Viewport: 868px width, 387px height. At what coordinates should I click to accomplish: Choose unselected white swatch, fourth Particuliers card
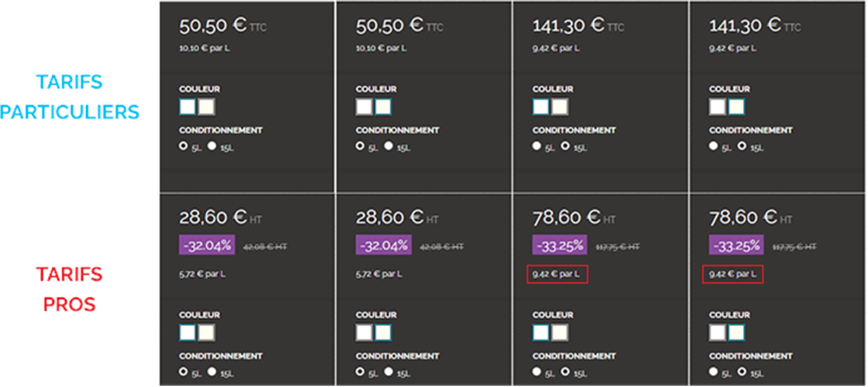tap(718, 107)
